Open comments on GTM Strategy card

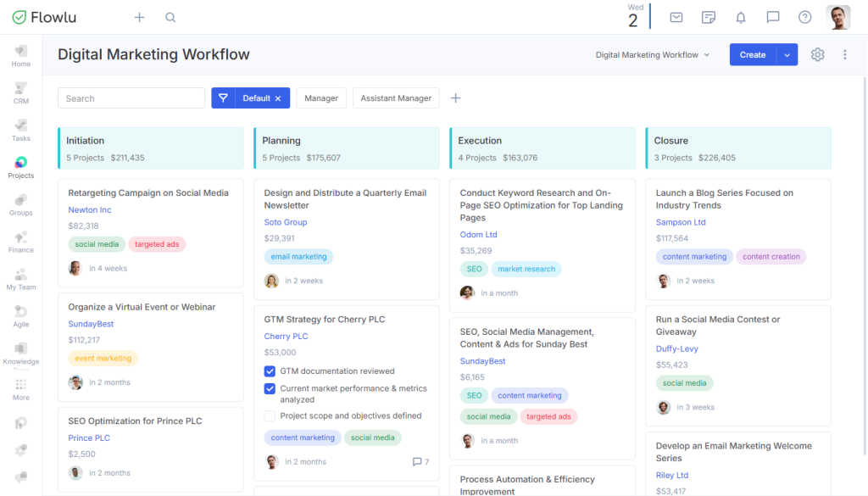click(420, 462)
